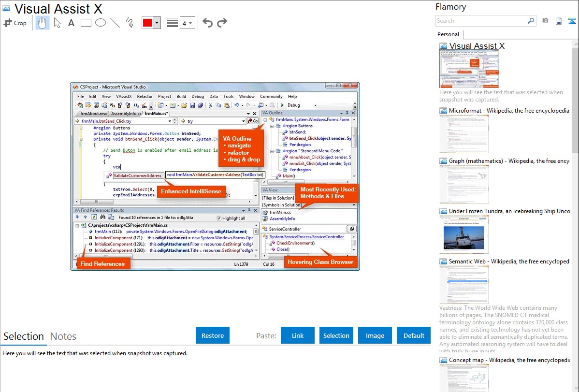Switch to the Personal tab

(x=448, y=34)
